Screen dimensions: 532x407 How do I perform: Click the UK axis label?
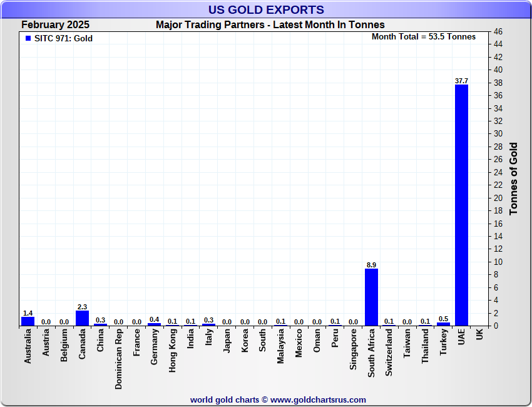click(479, 335)
